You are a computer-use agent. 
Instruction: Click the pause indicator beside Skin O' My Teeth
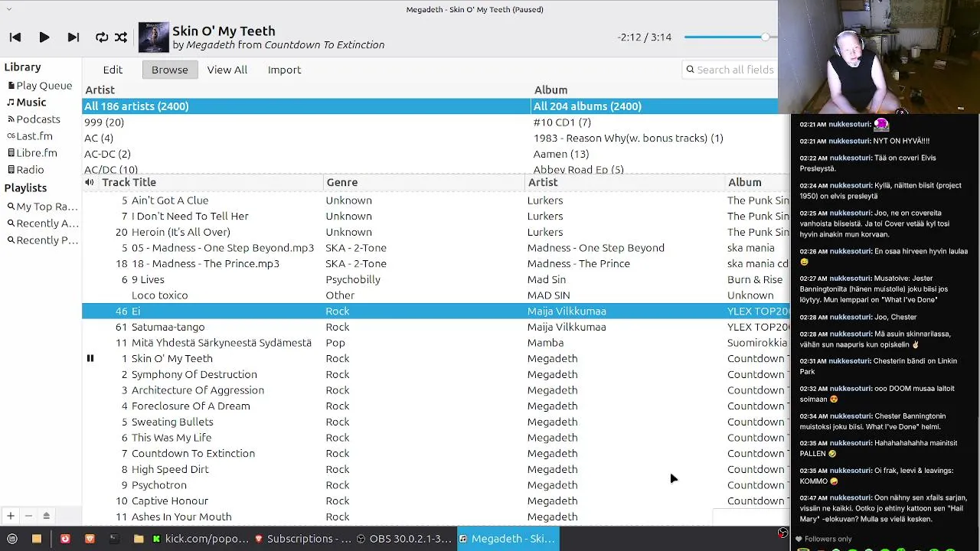point(90,358)
